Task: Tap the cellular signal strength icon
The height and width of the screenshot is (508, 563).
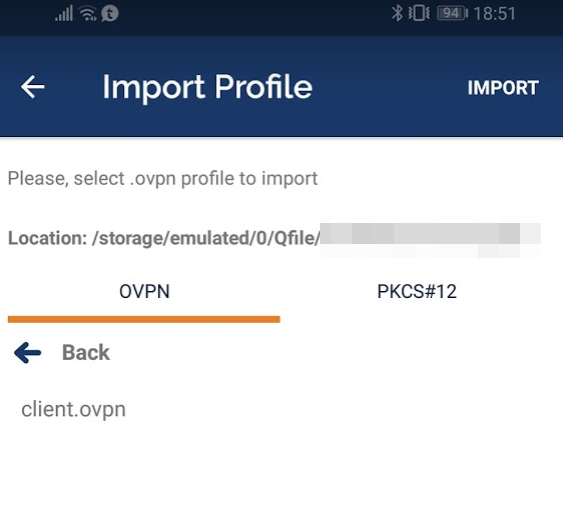Action: [64, 14]
